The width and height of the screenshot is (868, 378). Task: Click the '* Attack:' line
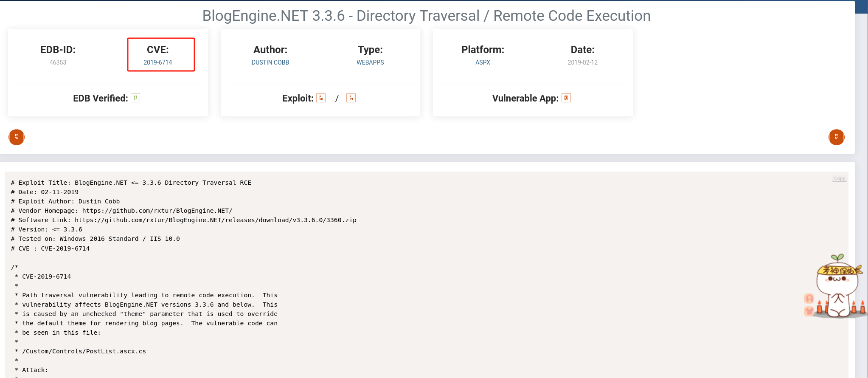pos(31,370)
